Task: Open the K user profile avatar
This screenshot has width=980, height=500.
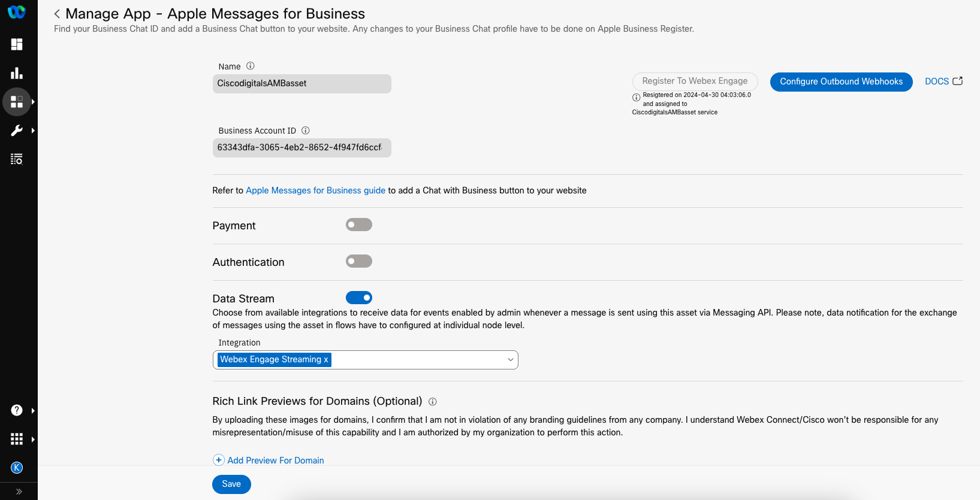Action: click(17, 468)
